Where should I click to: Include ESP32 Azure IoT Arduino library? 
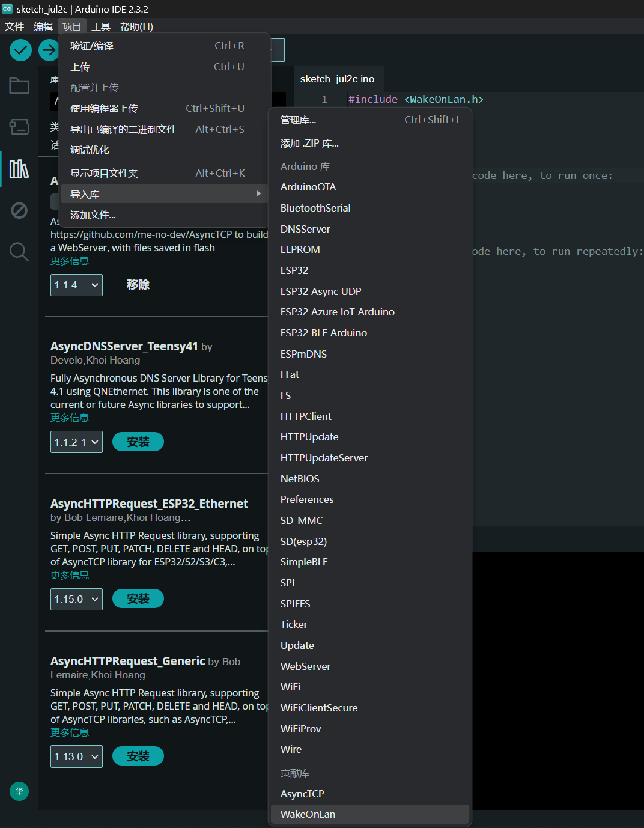370,312
